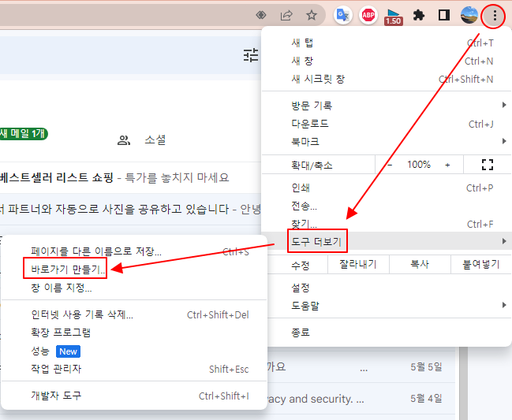Click 복사 in the edit row
The width and height of the screenshot is (512, 420).
pos(420,265)
